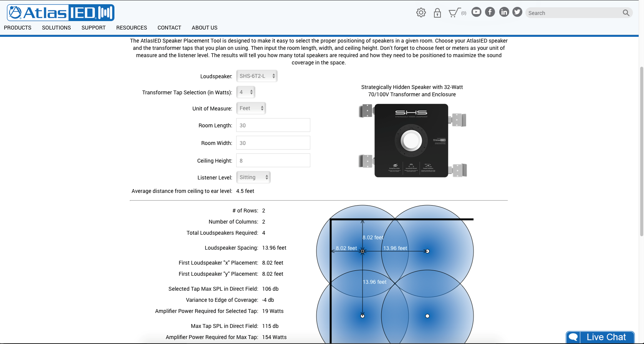Image resolution: width=644 pixels, height=344 pixels.
Task: Open the Live Chat speech bubble
Action: pyautogui.click(x=573, y=337)
